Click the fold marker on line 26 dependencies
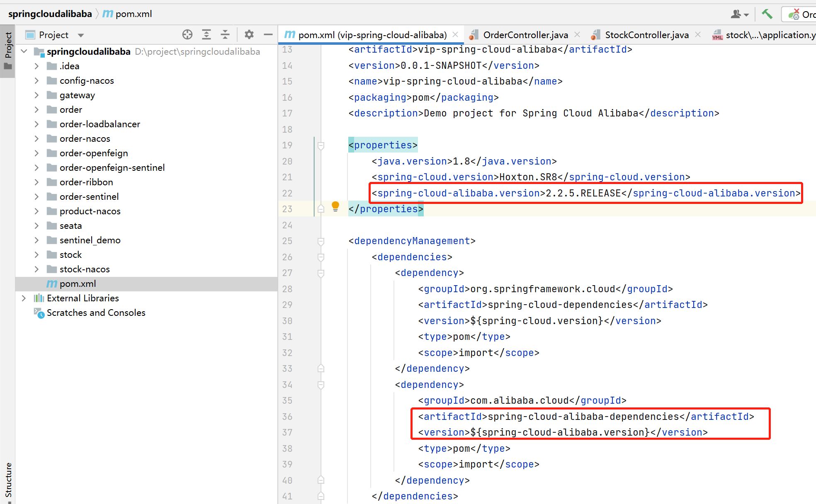Image resolution: width=816 pixels, height=504 pixels. tap(321, 257)
